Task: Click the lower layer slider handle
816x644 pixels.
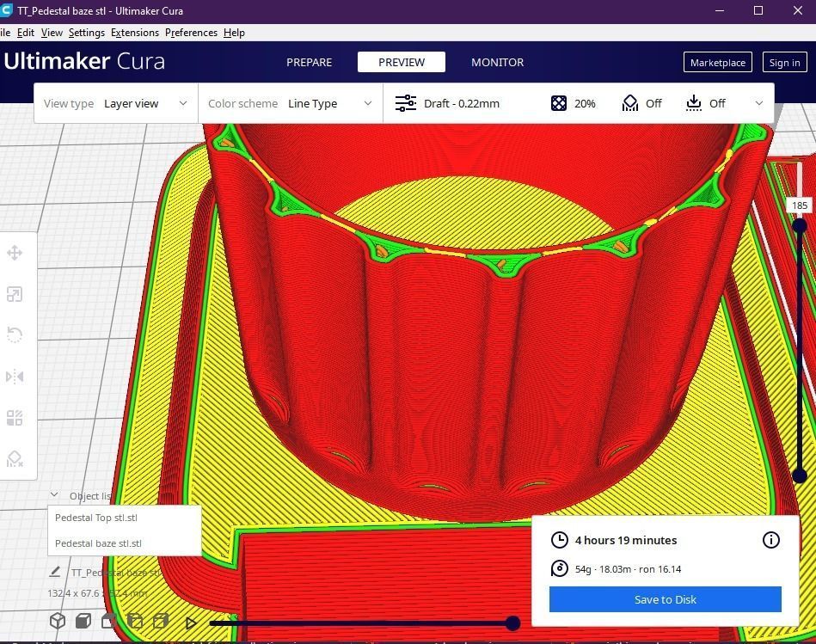Action: click(800, 475)
